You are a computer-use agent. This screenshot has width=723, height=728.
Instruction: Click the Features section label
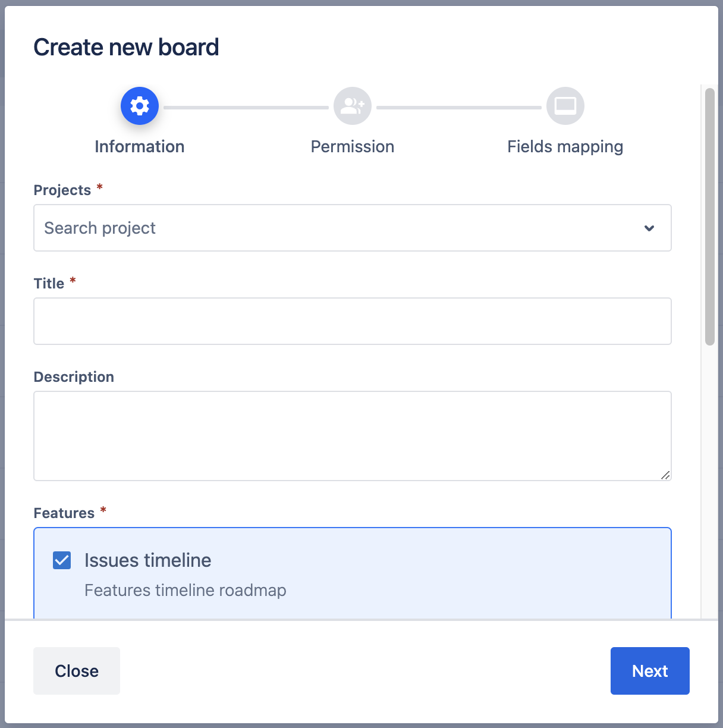[64, 513]
